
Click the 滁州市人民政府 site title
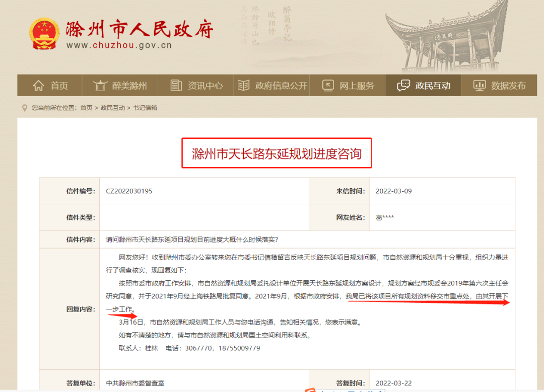139,29
